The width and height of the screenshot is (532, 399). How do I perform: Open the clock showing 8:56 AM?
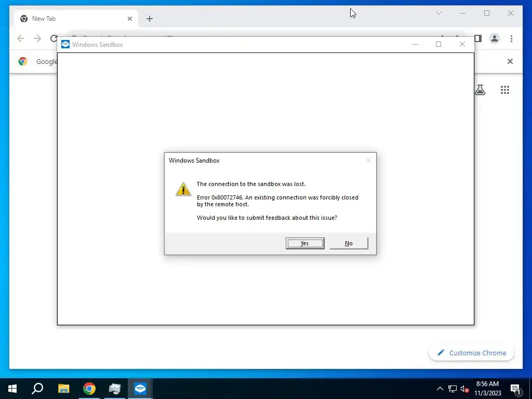pyautogui.click(x=487, y=389)
